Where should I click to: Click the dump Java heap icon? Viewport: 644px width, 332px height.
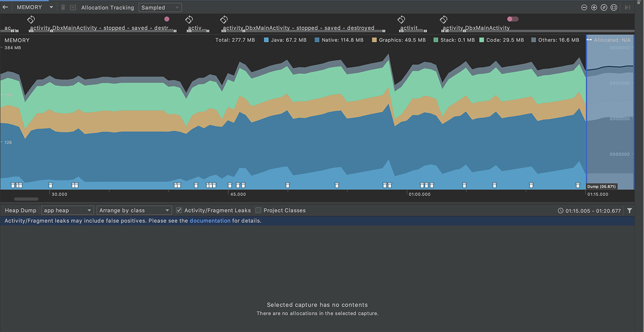point(73,7)
